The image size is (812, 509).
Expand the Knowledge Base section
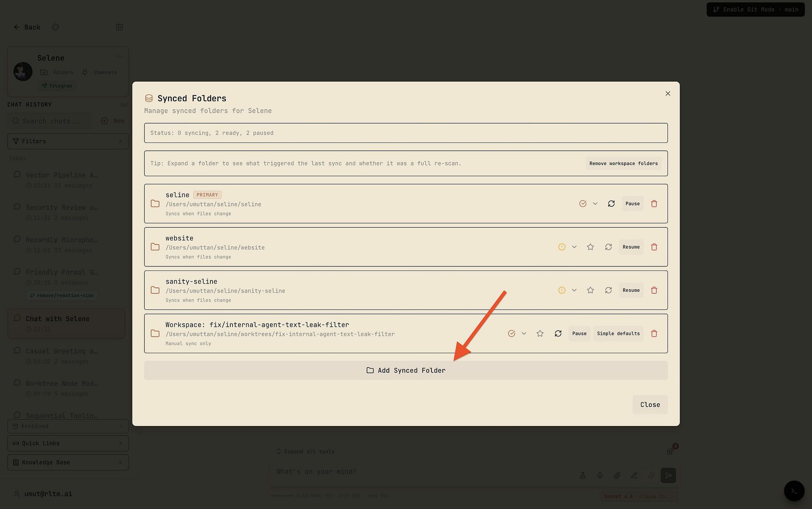coord(68,462)
